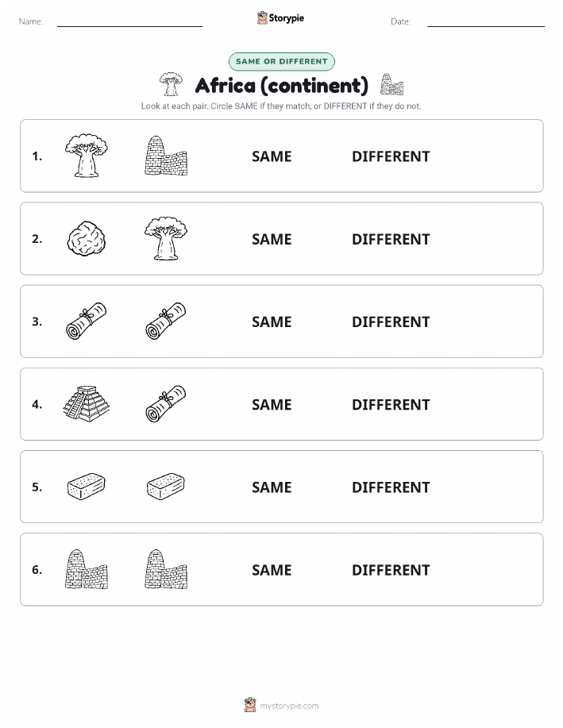Click the step pyramid icon in row 4

(x=87, y=403)
